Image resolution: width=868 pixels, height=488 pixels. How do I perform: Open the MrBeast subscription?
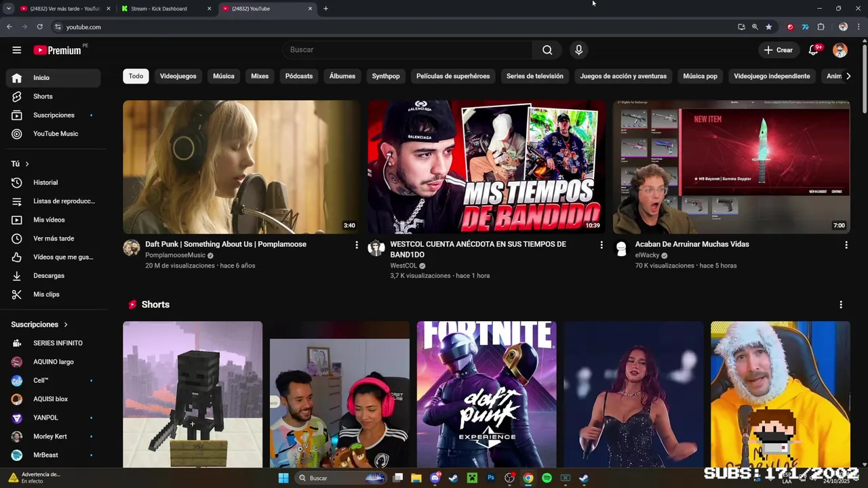(54, 455)
